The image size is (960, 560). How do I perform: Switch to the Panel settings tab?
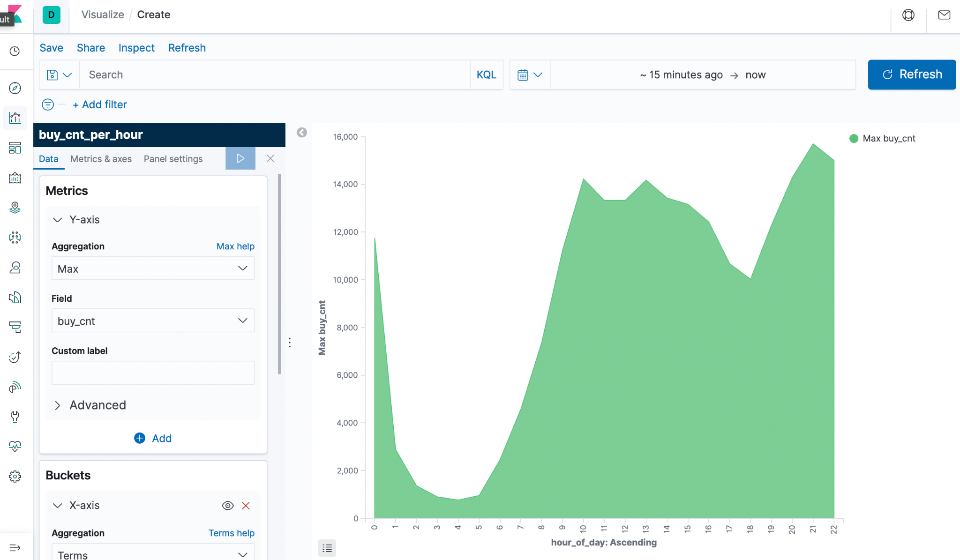172,159
